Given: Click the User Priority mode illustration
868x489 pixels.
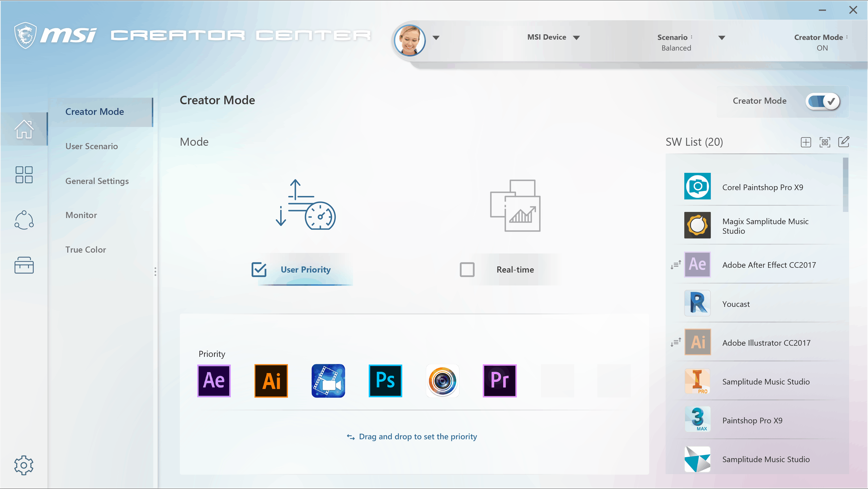Looking at the screenshot, I should (x=305, y=204).
